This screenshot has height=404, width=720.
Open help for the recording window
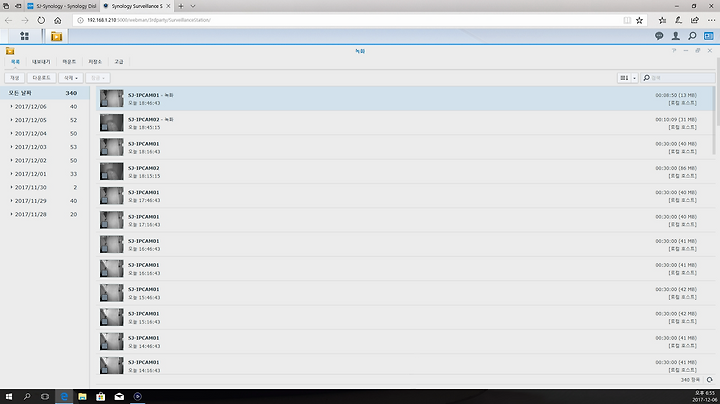click(x=674, y=50)
